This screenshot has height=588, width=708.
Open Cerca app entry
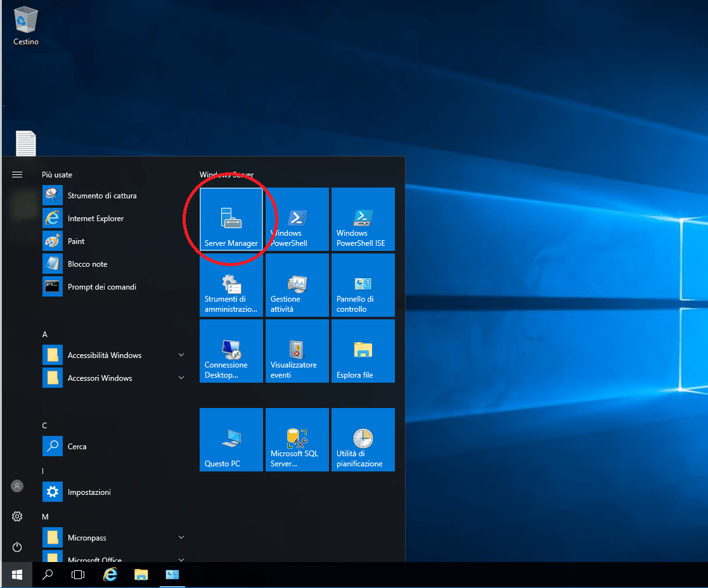[x=114, y=446]
